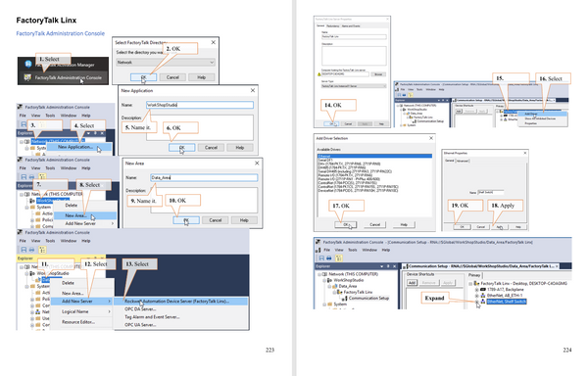Click the FactoryTalk Activation Manager Start menu icon
Screen dimensions: 588x376
27,64
